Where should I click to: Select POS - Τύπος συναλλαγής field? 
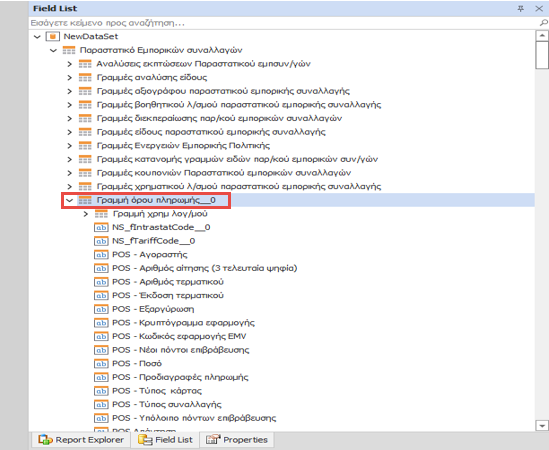(167, 404)
